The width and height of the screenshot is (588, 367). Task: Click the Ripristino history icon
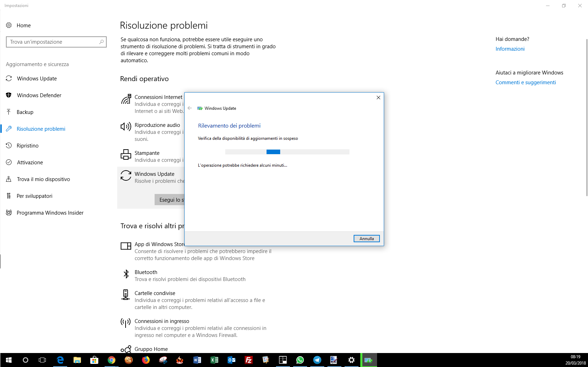[x=9, y=146]
